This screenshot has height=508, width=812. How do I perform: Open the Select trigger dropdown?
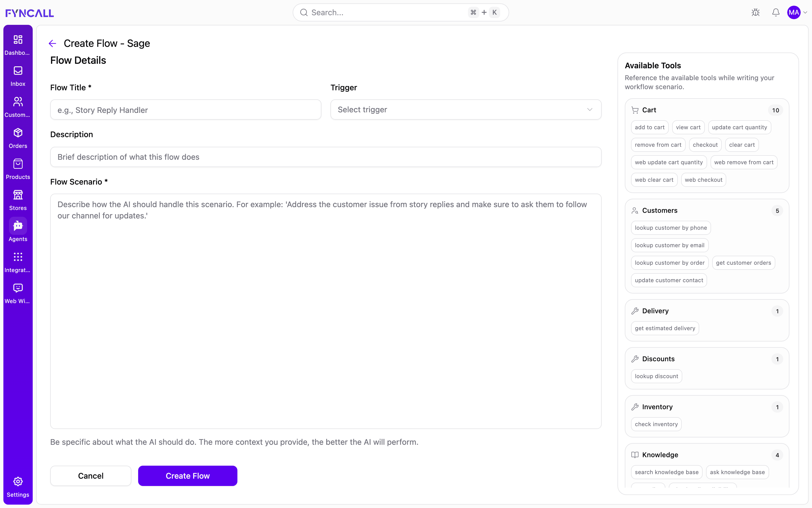(466, 110)
